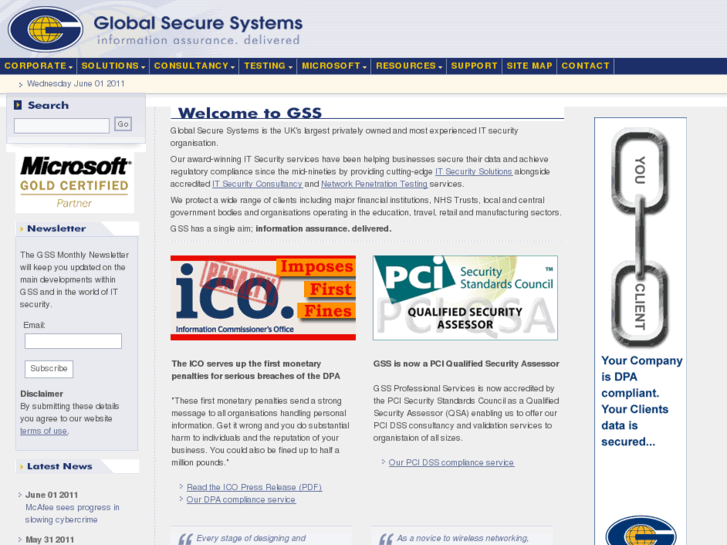This screenshot has height=545, width=727.
Task: Click 'GSS is now a PCI Qualified Security Assessor' heading
Action: coord(466,364)
